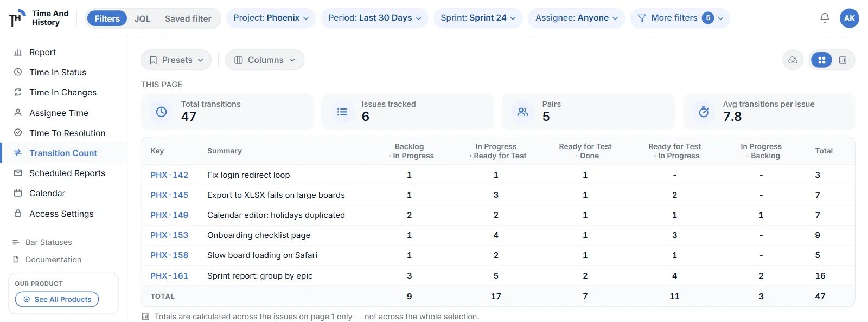Viewport: 868px width, 322px height.
Task: Open issue PHX-145 link
Action: coord(169,195)
